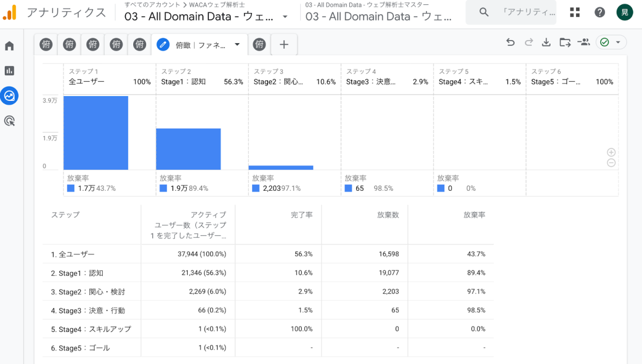Click blue swatch beside 1.9万 89.4%
Viewport: 642px width, 364px height.
point(163,188)
